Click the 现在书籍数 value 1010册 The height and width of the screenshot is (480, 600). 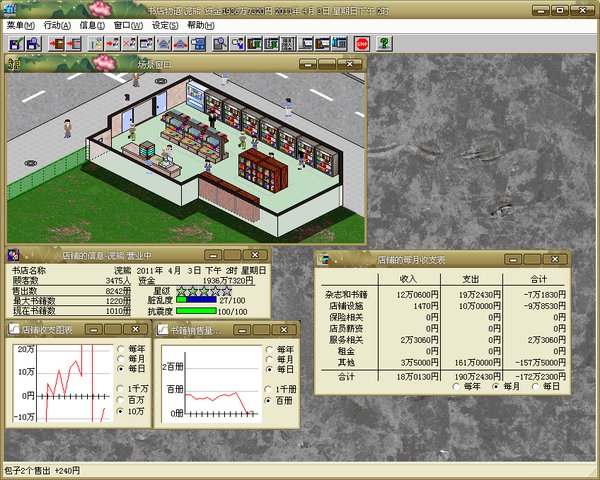(118, 311)
